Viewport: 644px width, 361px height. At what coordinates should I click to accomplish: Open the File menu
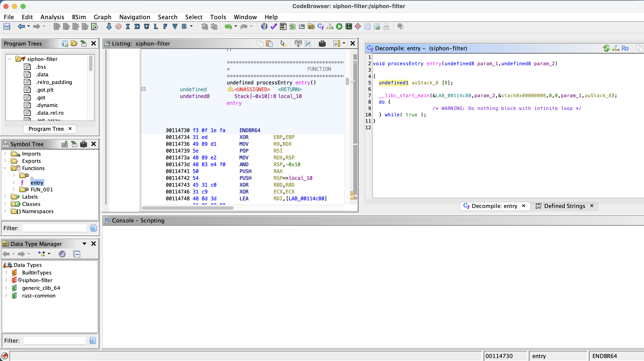point(9,17)
